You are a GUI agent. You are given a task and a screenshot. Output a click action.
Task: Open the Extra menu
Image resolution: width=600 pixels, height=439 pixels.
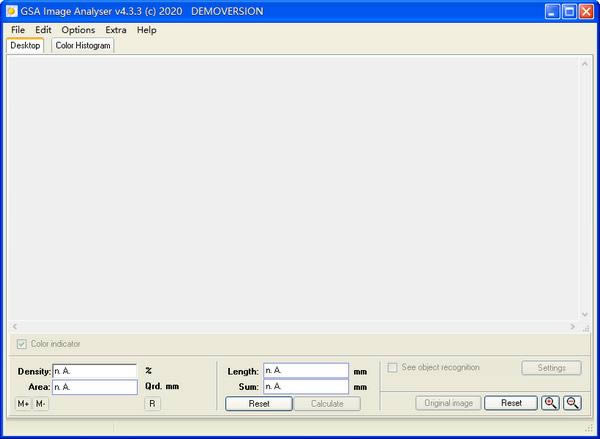point(116,30)
